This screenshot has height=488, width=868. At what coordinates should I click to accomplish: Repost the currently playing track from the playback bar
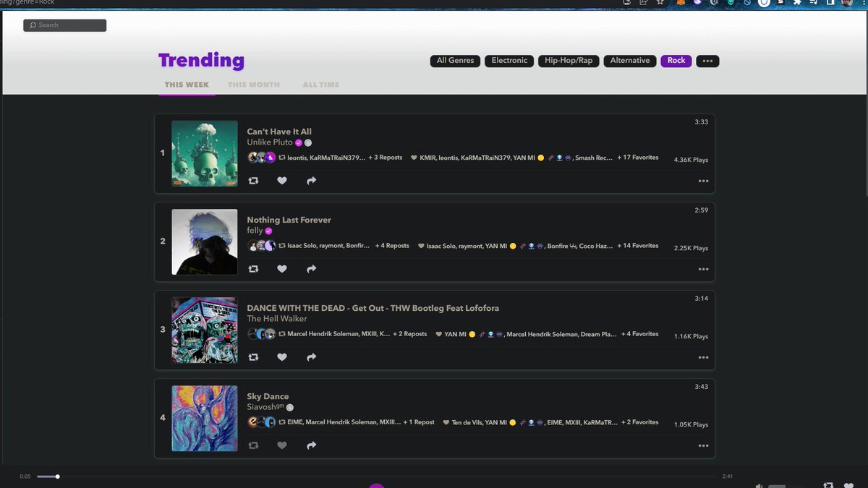point(827,485)
